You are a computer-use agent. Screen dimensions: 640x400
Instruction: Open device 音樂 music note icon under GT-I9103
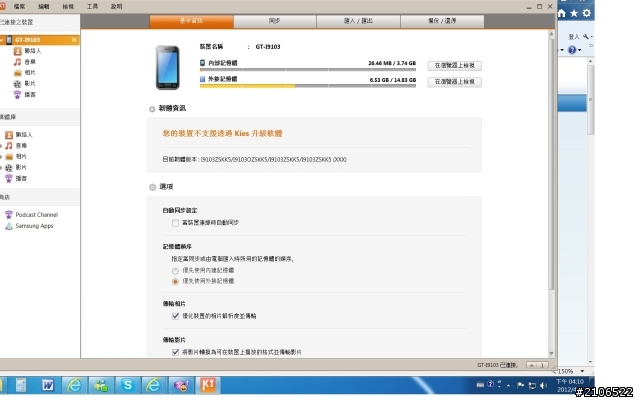click(17, 62)
